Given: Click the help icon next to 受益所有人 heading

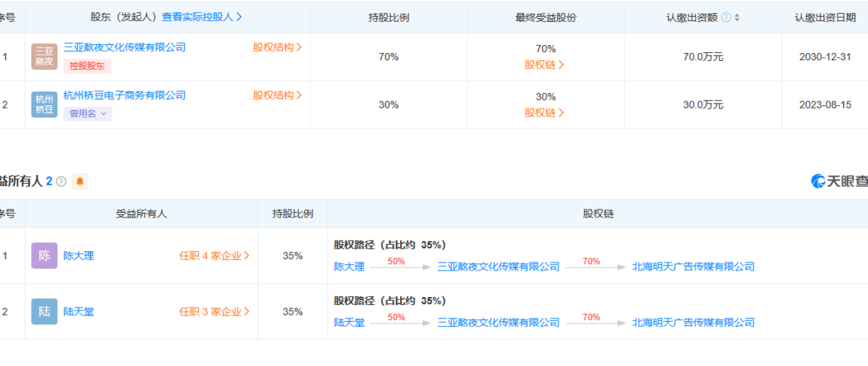Looking at the screenshot, I should point(61,181).
